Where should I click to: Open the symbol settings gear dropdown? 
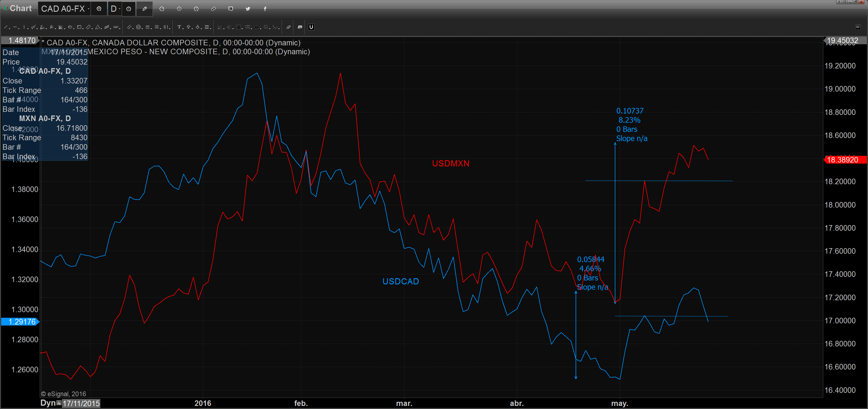click(x=99, y=9)
